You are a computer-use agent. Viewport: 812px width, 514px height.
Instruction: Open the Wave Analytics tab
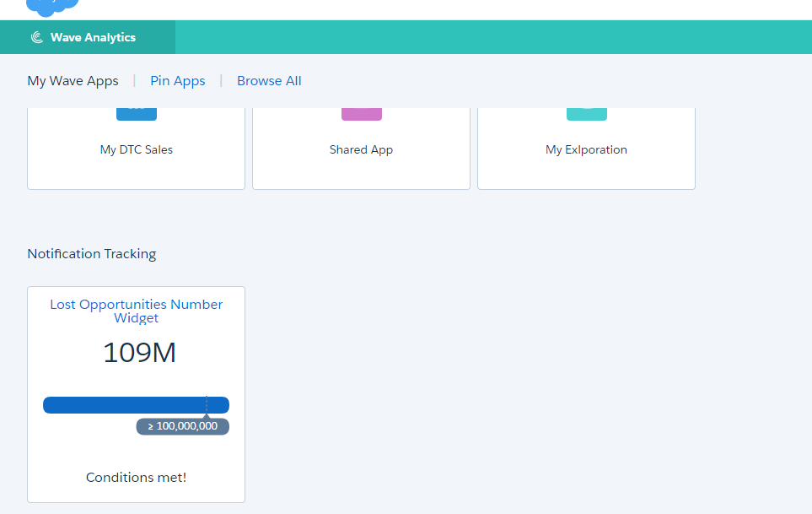pos(88,37)
